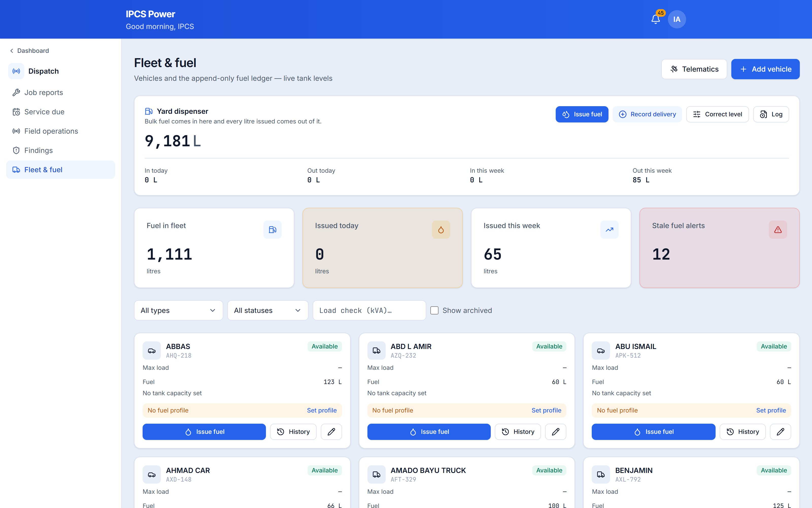This screenshot has width=812, height=508.
Task: Click the 9,181 L dispenser level
Action: [173, 141]
